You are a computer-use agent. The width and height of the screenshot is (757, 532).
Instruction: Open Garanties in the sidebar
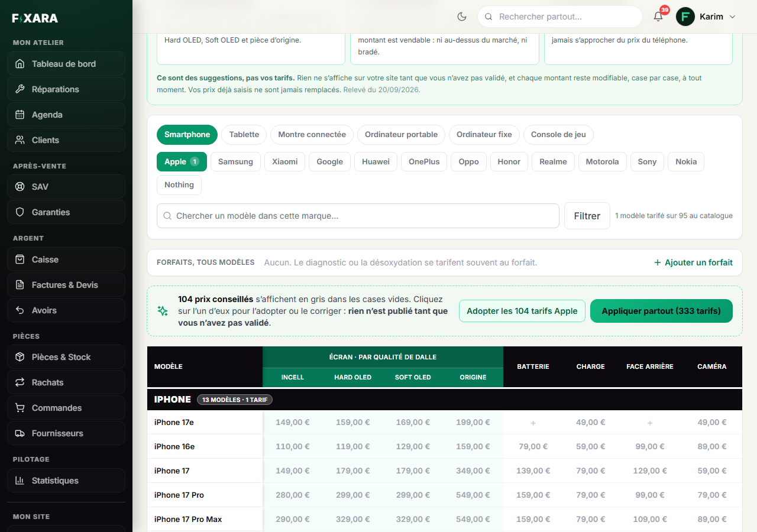pos(66,212)
